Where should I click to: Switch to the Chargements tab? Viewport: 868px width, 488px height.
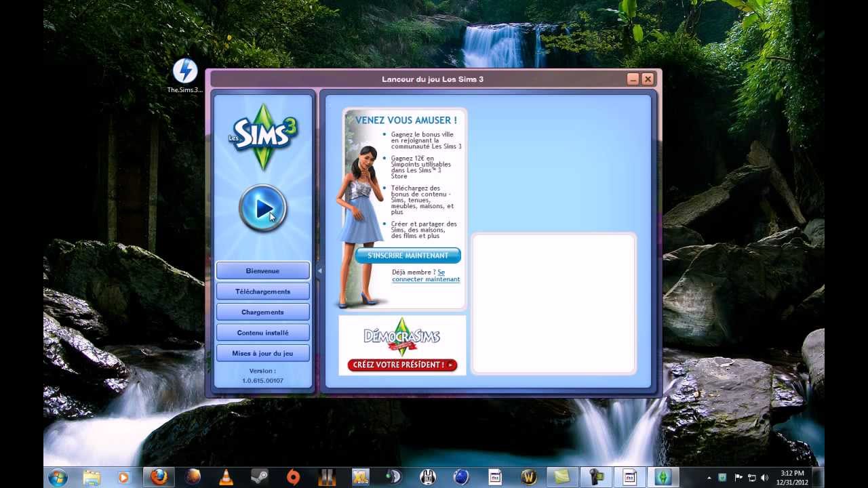tap(262, 312)
